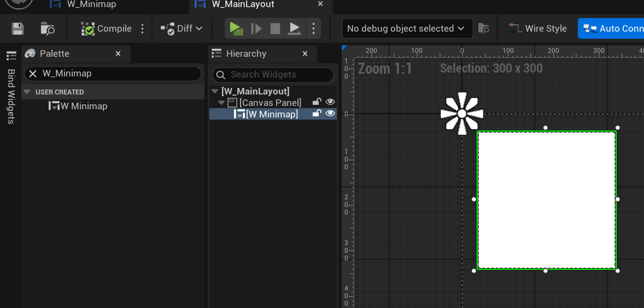Click the anchor flower widget on canvas
644x308 pixels.
pos(462,114)
